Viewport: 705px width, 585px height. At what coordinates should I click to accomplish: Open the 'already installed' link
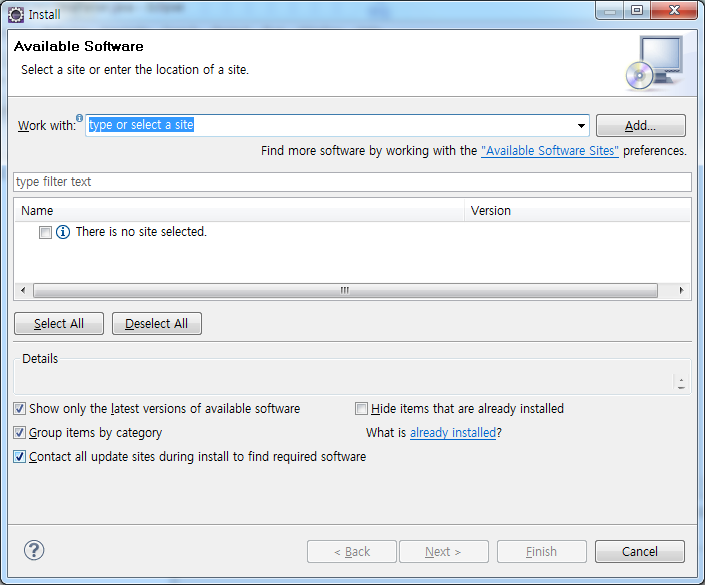453,433
